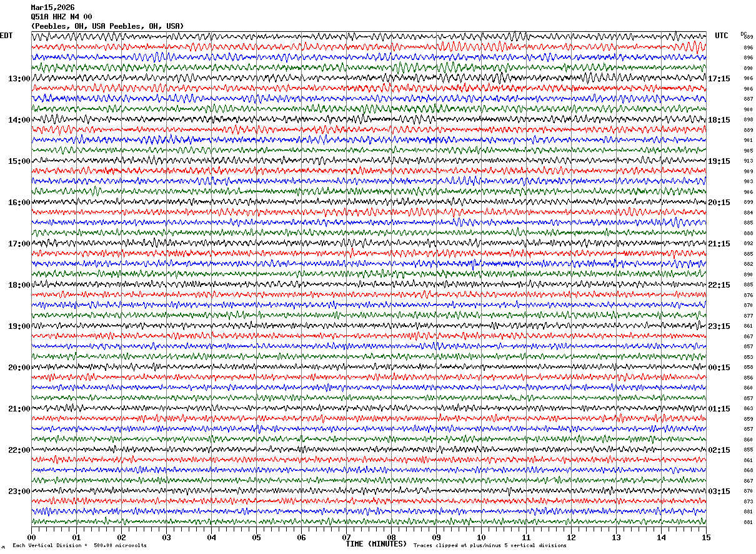Click the 20:15 UTC time label

click(719, 203)
